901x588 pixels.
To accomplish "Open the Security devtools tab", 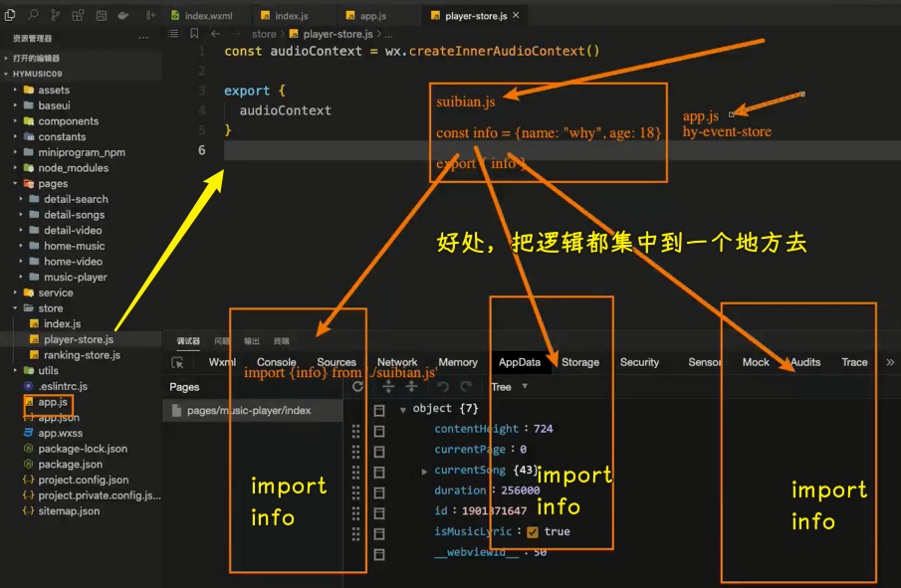I will click(x=639, y=362).
